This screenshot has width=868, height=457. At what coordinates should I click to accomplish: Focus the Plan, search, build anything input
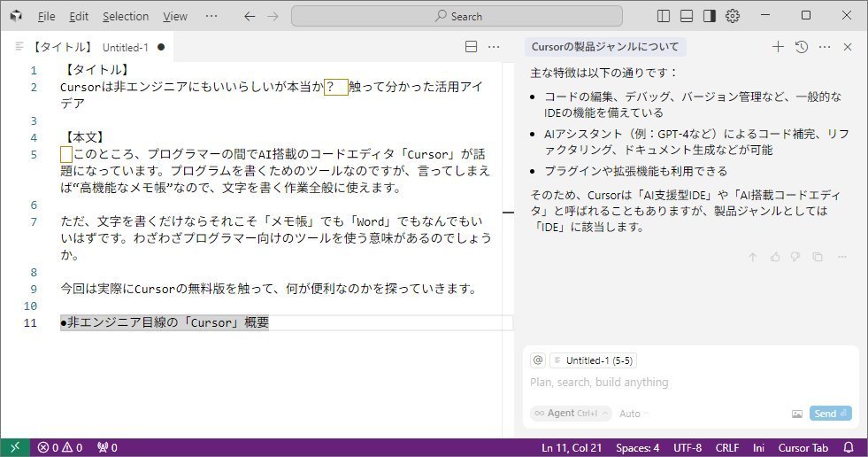(690, 383)
